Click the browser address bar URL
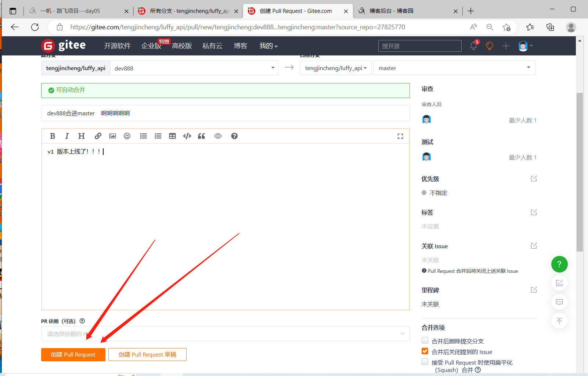 tap(238, 27)
